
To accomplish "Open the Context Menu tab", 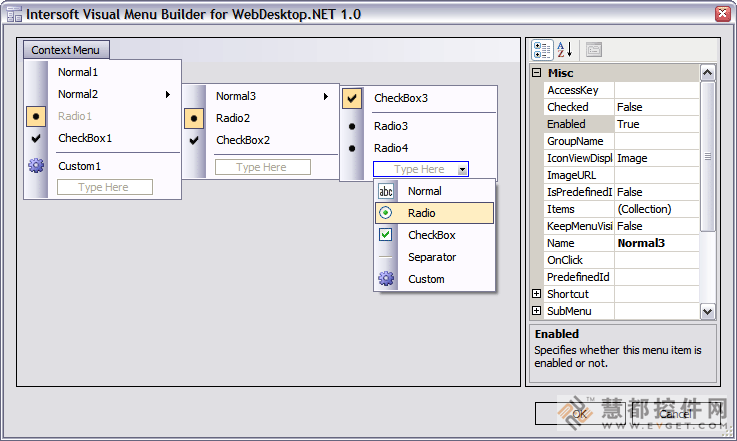I will point(66,50).
